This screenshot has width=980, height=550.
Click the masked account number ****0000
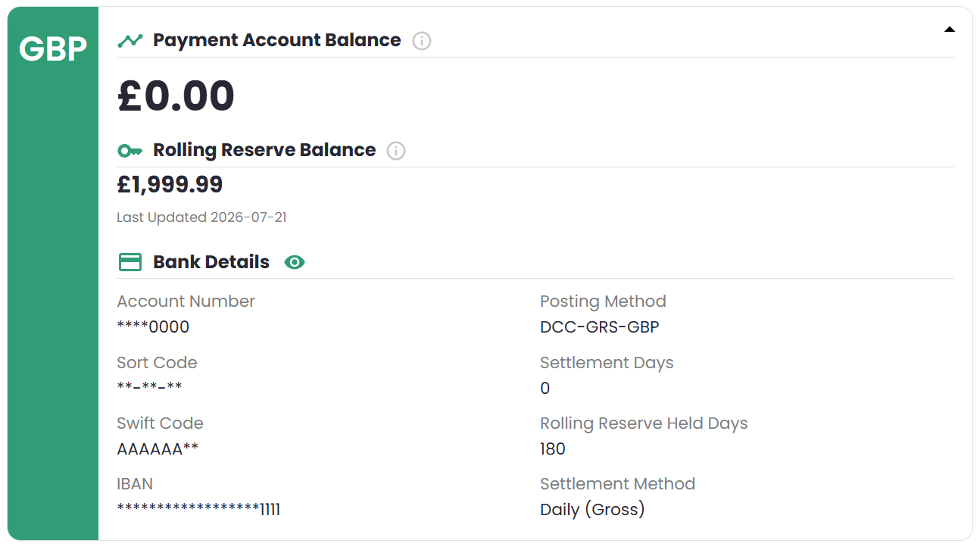(153, 327)
